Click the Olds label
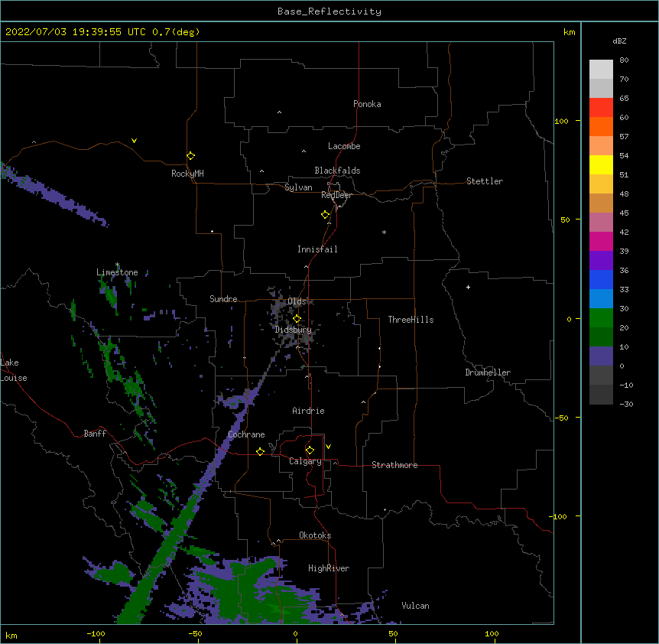659x644 pixels. point(297,301)
